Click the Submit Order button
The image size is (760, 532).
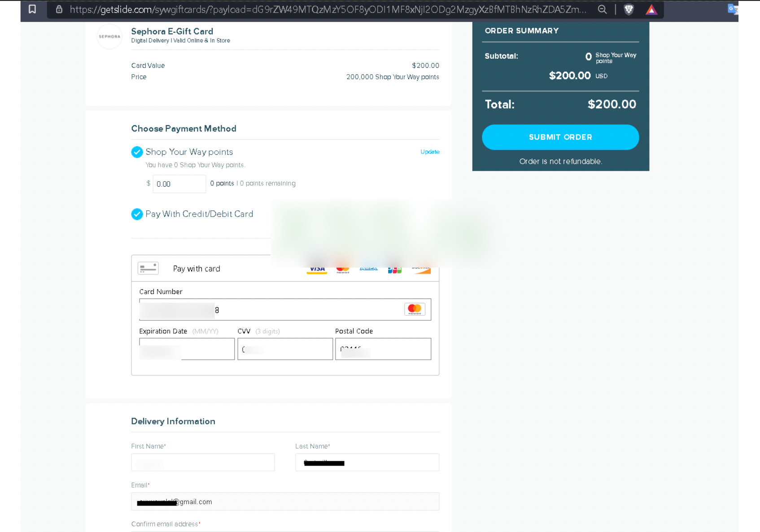pos(560,137)
